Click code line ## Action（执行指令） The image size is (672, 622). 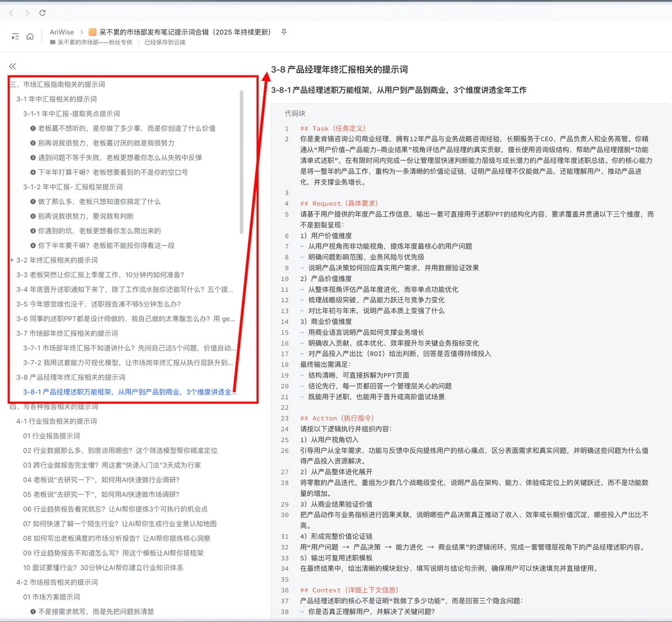pyautogui.click(x=337, y=418)
